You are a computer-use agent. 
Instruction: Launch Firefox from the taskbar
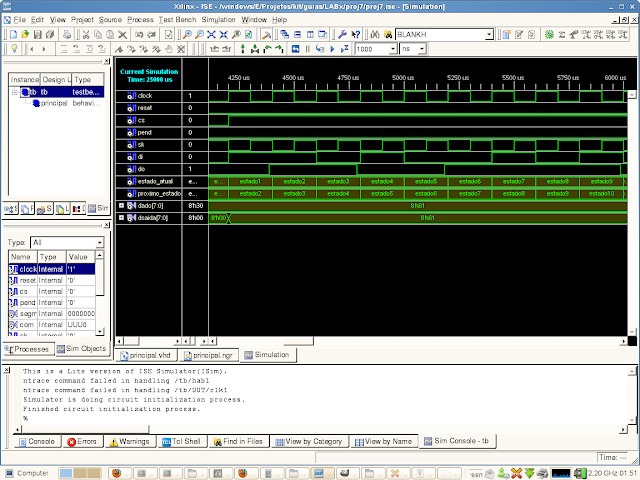click(x=115, y=472)
